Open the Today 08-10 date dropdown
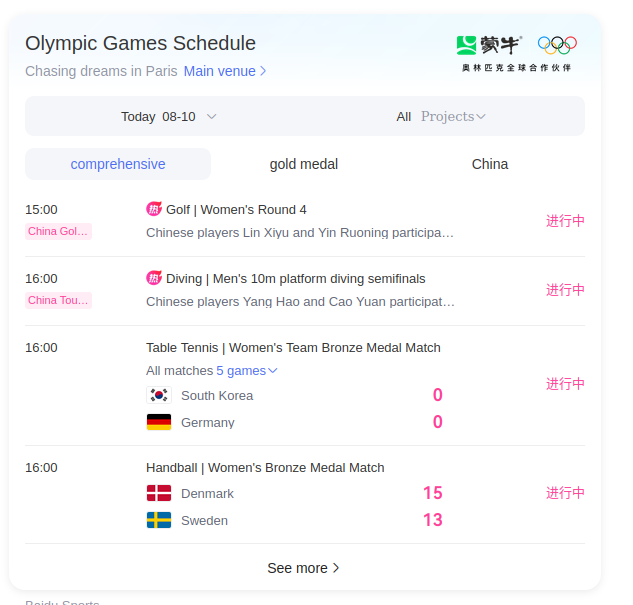Screen dimensions: 633x605 pos(168,116)
